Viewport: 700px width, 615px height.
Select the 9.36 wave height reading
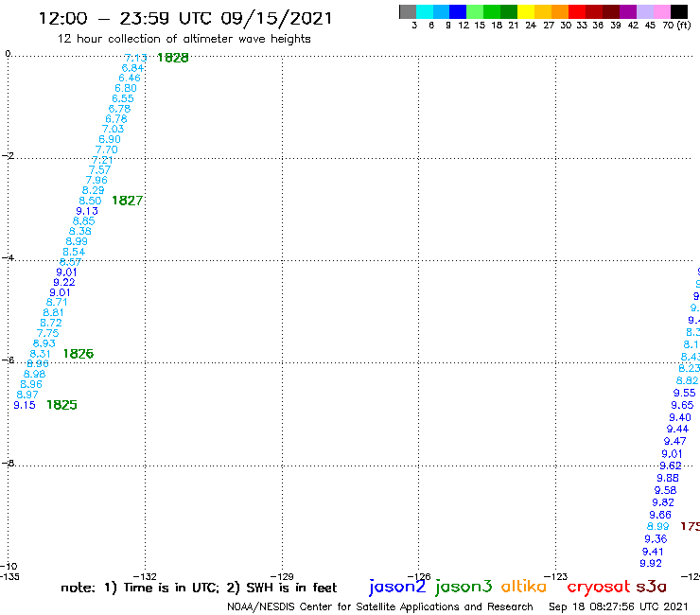tap(656, 539)
